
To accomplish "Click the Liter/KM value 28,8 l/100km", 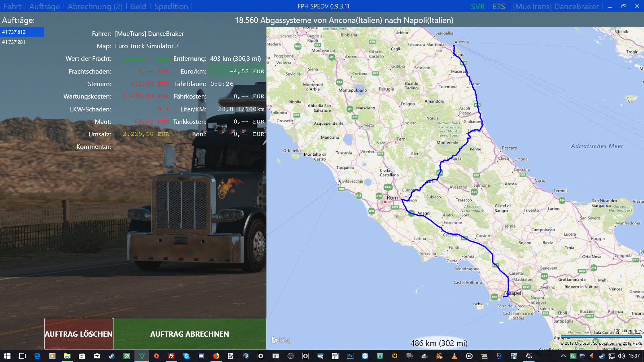I will point(241,109).
